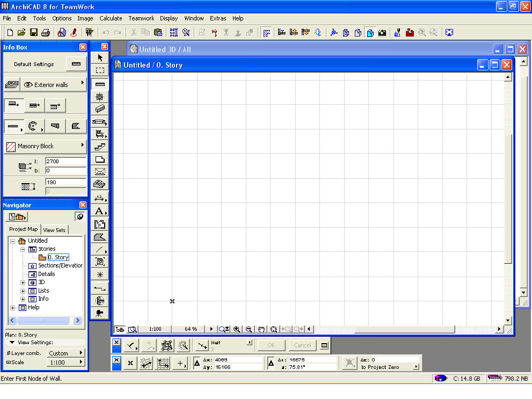Image resolution: width=532 pixels, height=399 pixels.
Task: Open the Scale 1:100 dropdown in Navigator
Action: (66, 362)
